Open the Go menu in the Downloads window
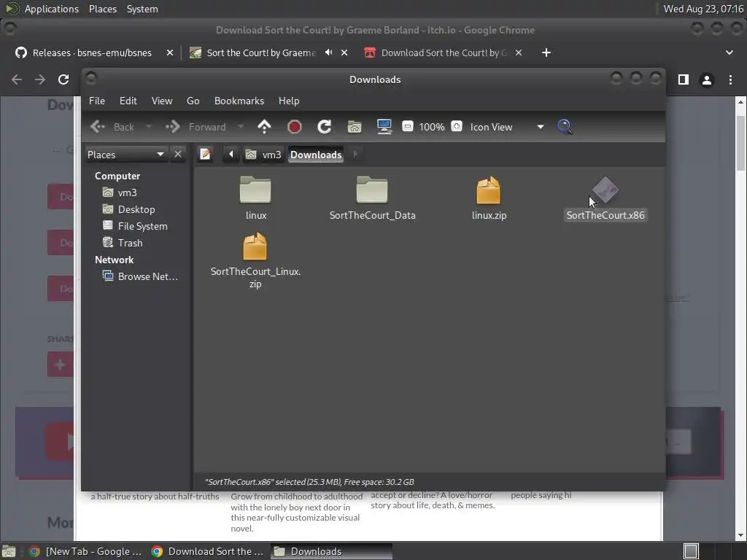747x560 pixels. point(193,101)
